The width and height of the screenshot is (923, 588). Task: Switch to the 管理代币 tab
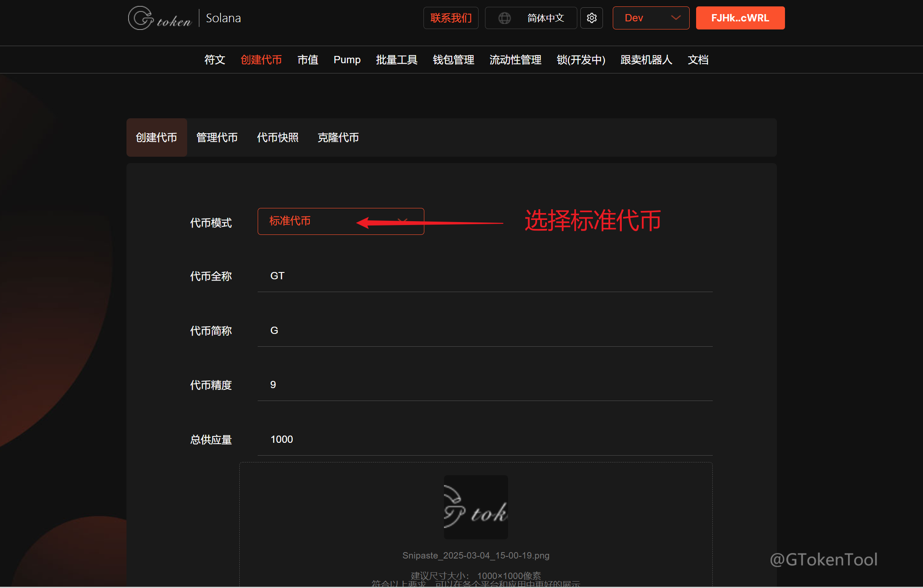point(217,137)
